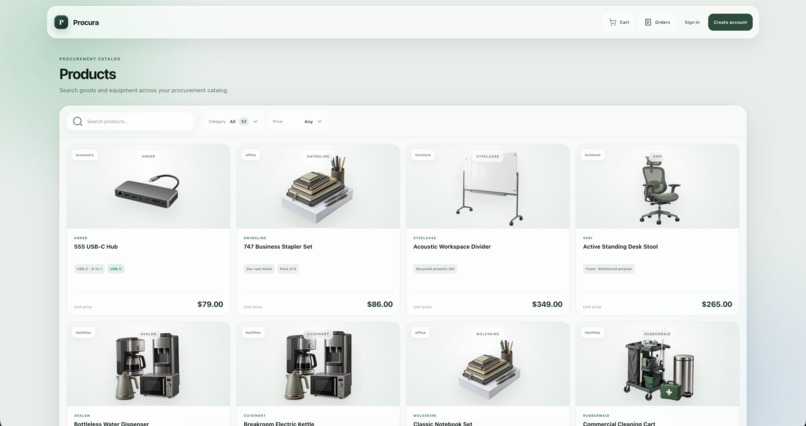Viewport: 806px width, 426px height.
Task: Click the Procura brand name text
Action: click(86, 23)
